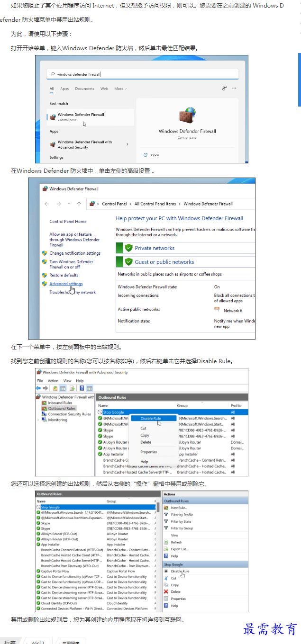301x644 pixels.
Task: Click View submenu in the Actions pane
Action: [174, 535]
